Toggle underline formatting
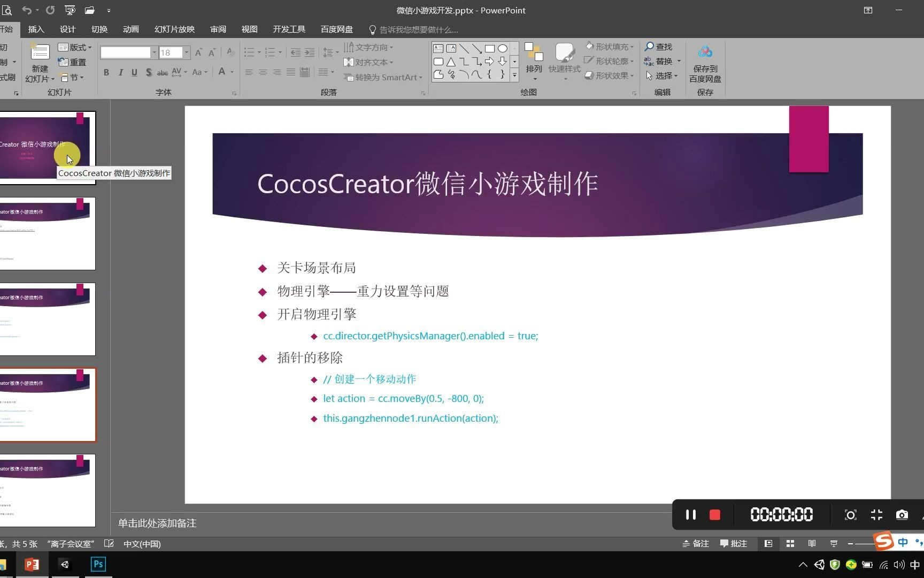924x578 pixels. point(134,72)
